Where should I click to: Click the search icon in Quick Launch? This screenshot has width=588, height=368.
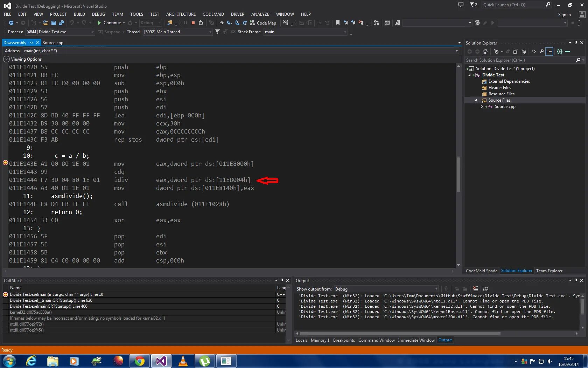tap(548, 5)
